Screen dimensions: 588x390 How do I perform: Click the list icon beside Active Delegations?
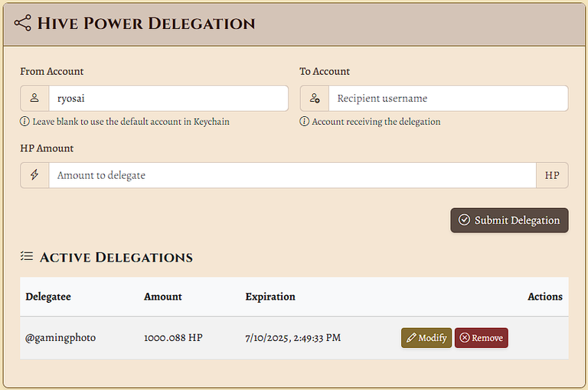(x=27, y=256)
